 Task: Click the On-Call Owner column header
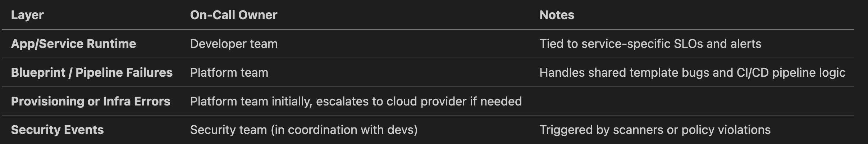233,15
